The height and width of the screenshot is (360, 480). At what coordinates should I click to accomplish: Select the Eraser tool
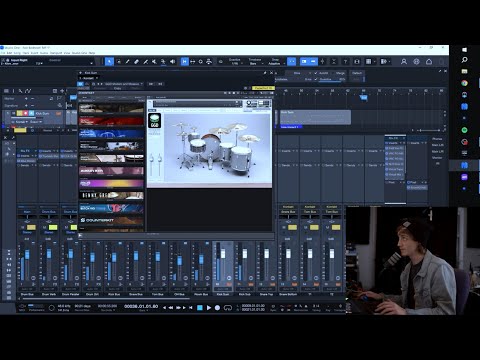point(136,62)
